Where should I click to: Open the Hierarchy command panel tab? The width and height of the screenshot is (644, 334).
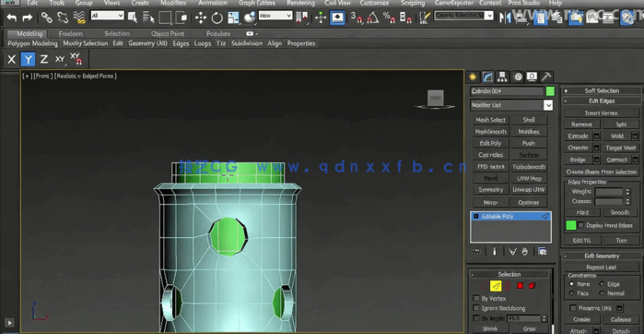pyautogui.click(x=502, y=77)
